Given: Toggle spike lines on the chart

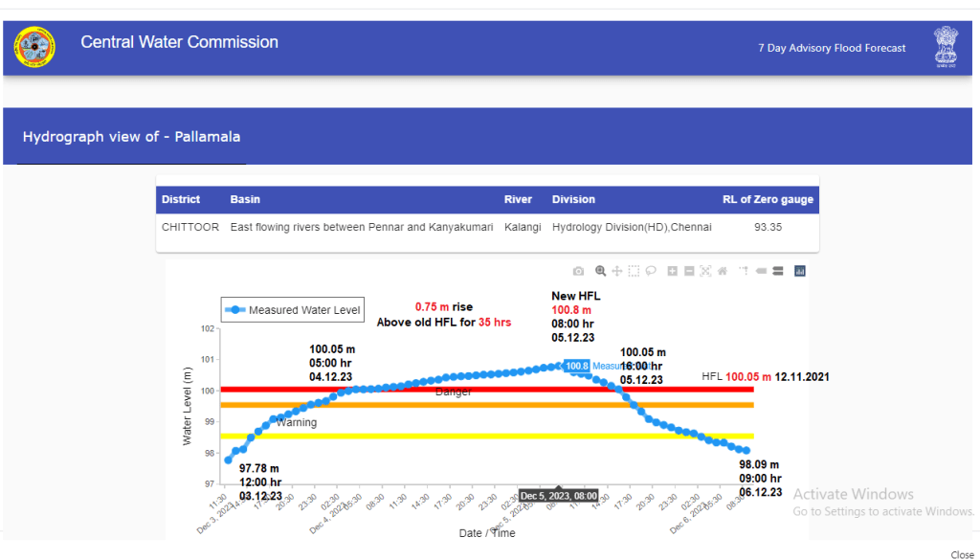Looking at the screenshot, I should 744,271.
